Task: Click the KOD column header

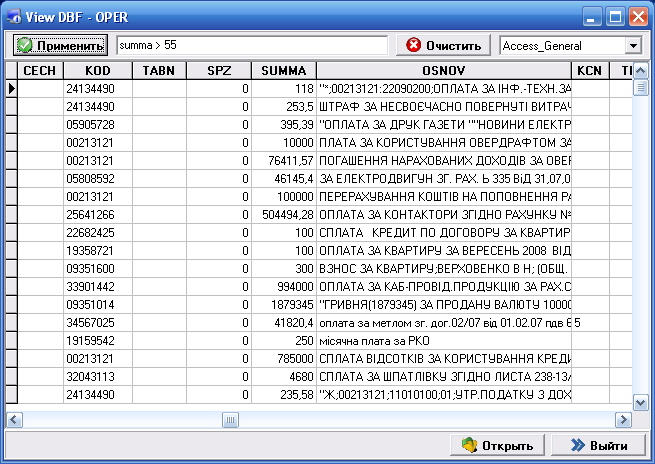Action: tap(98, 71)
